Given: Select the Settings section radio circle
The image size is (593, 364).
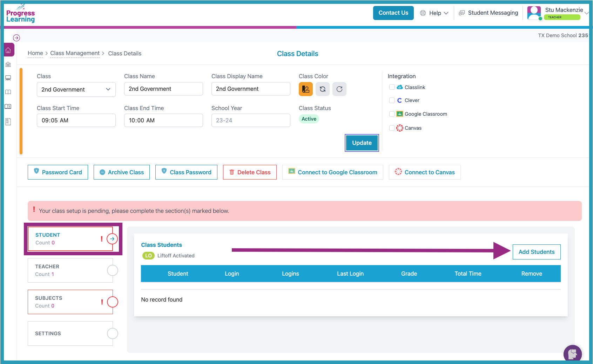Looking at the screenshot, I should pos(113,333).
